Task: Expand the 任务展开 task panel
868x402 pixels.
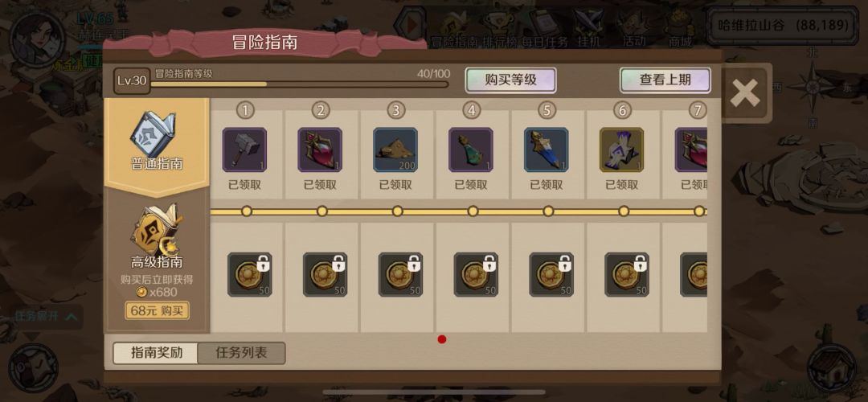Action: click(46, 318)
